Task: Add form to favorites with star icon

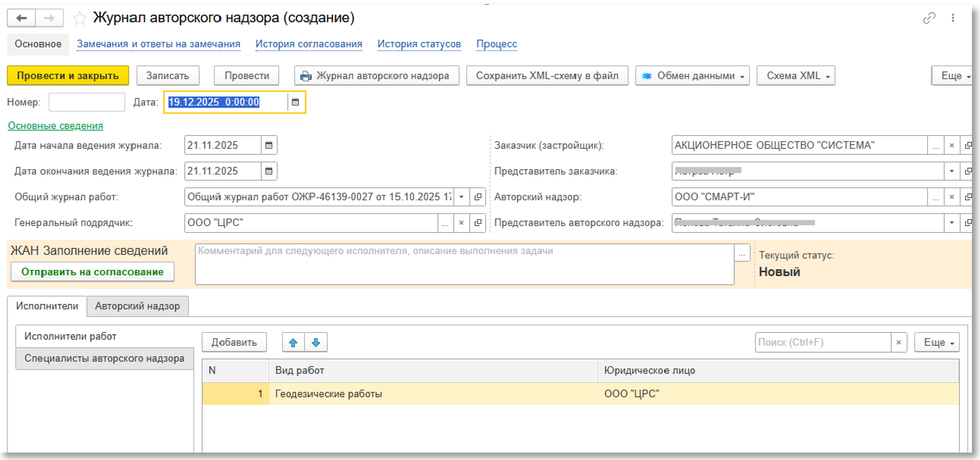Action: pyautogui.click(x=79, y=18)
